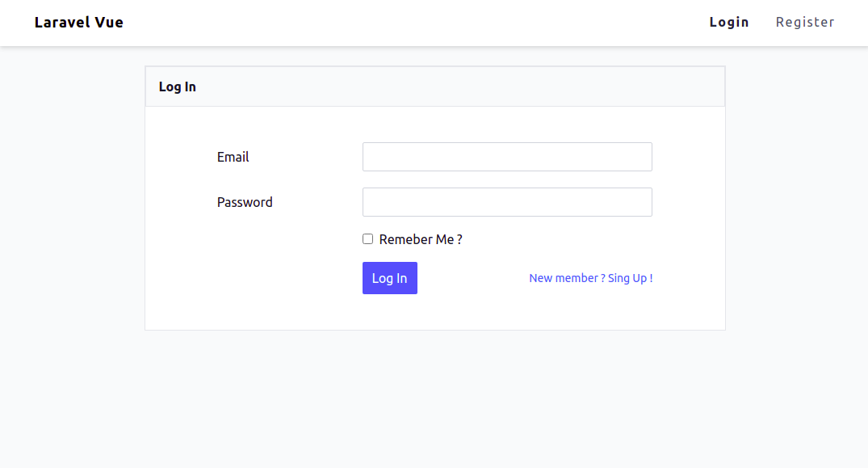This screenshot has width=868, height=468.
Task: Enable the Remeber Me checkbox
Action: coord(367,238)
